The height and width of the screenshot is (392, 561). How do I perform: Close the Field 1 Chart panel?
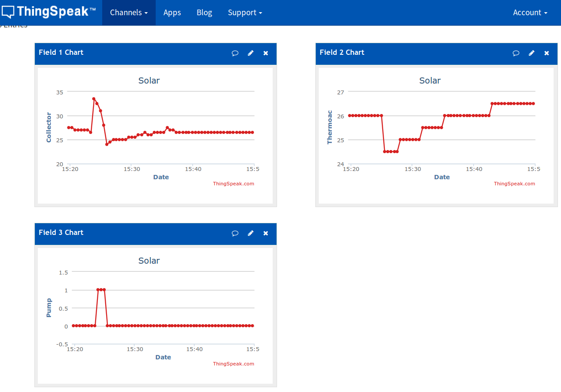pyautogui.click(x=266, y=53)
